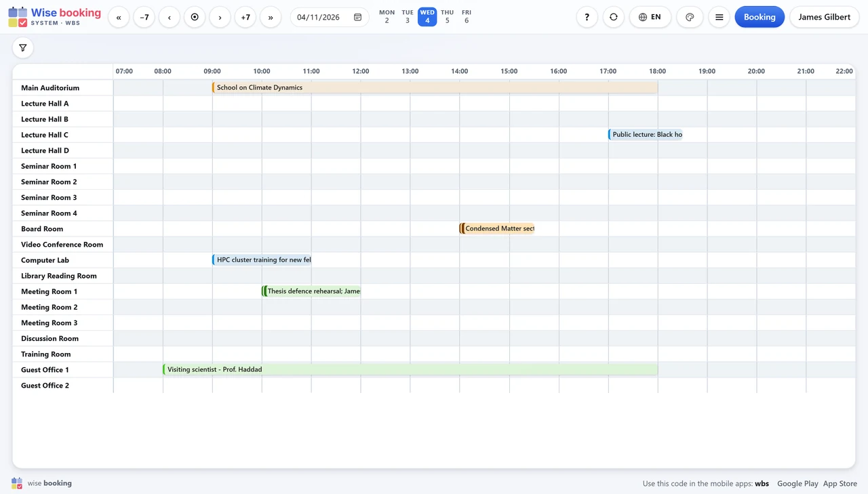Click the help question mark icon
The width and height of the screenshot is (868, 494).
click(x=587, y=17)
